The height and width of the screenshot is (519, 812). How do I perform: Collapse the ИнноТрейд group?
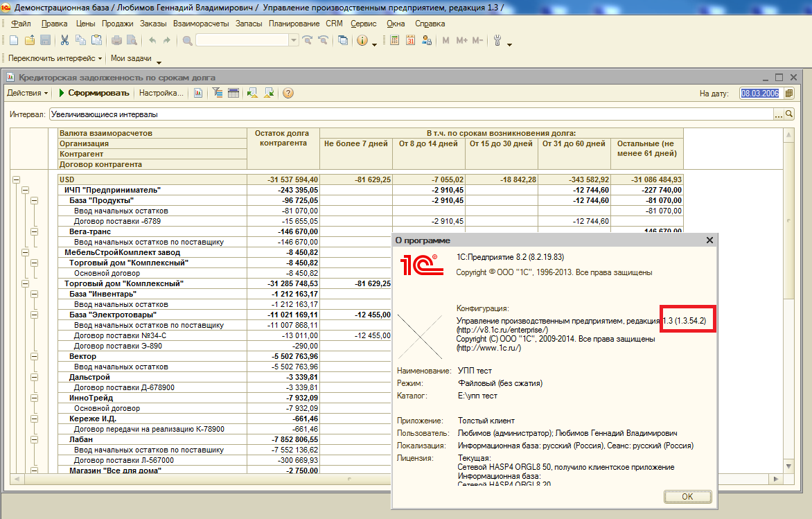[x=34, y=398]
